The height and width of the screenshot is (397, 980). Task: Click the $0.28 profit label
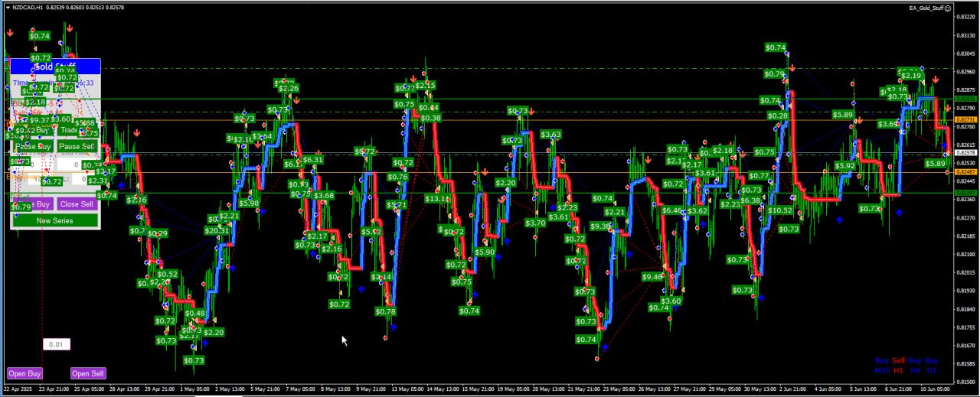point(778,116)
